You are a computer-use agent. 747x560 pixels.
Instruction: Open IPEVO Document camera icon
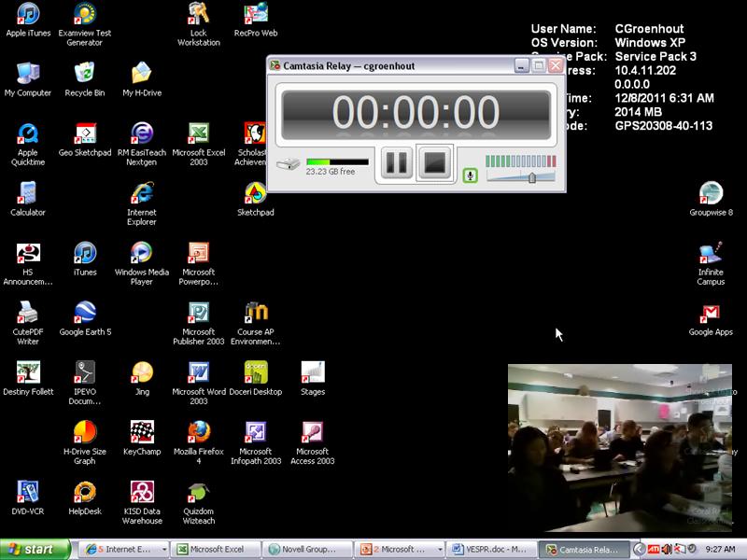(85, 384)
